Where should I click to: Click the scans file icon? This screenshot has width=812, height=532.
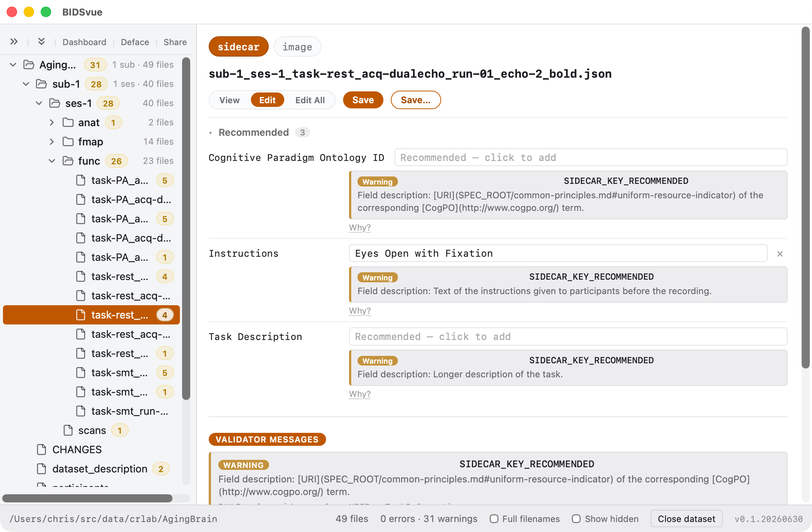coord(68,430)
